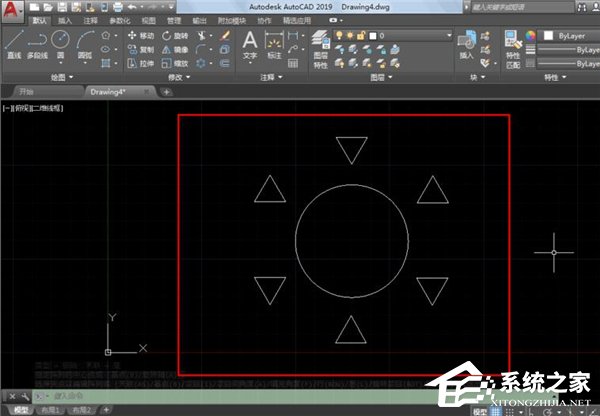Viewport: 600px width, 416px height.
Task: Select the Polyline (多段线) tool
Action: click(x=36, y=43)
